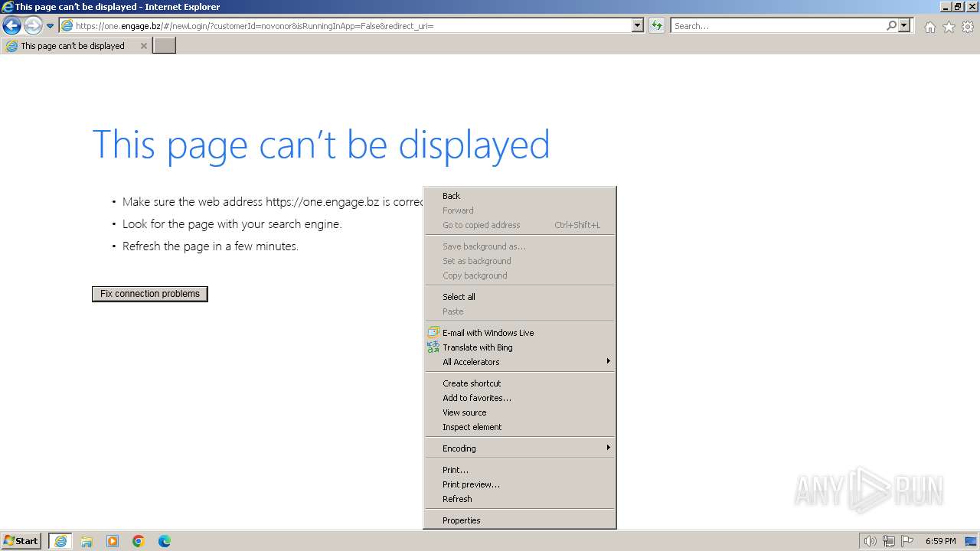This screenshot has height=551, width=980.
Task: Open the Tools gear icon
Action: click(x=968, y=27)
